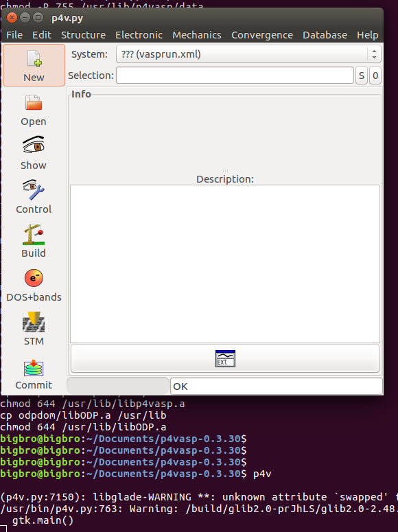Open the Electronic menu
Image resolution: width=398 pixels, height=532 pixels.
tap(139, 35)
